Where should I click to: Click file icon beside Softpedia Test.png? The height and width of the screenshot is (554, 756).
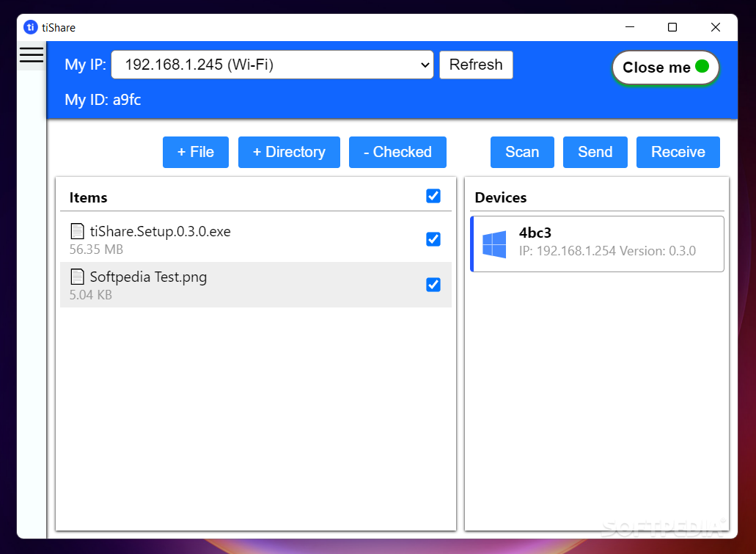pyautogui.click(x=77, y=277)
